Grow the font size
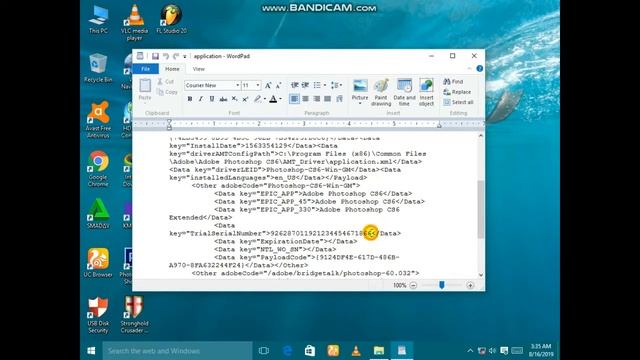 click(268, 85)
